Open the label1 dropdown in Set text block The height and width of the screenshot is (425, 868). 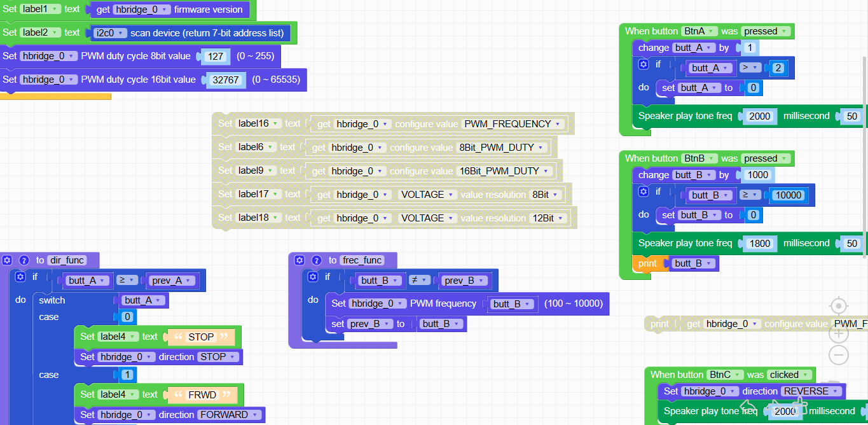(40, 10)
